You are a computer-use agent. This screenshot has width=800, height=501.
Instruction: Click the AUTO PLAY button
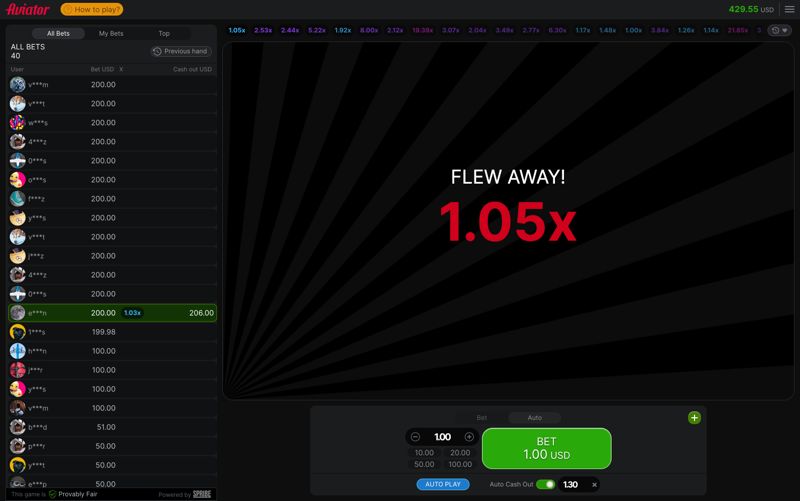pos(443,485)
